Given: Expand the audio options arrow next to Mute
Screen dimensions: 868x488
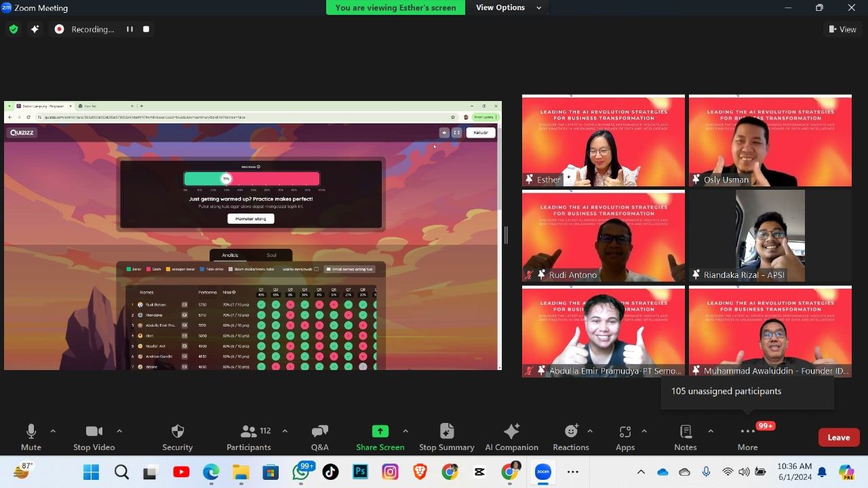Looking at the screenshot, I should click(x=53, y=431).
